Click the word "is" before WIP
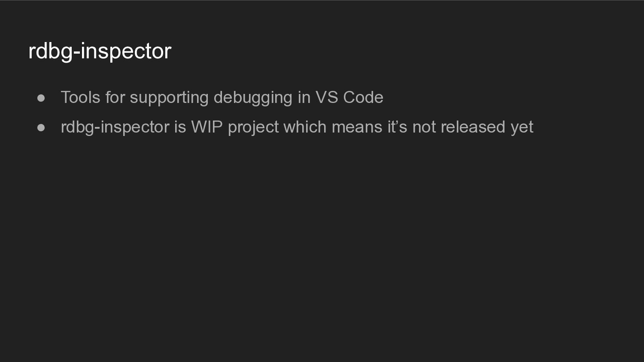Viewport: 644px width, 362px height. [180, 127]
